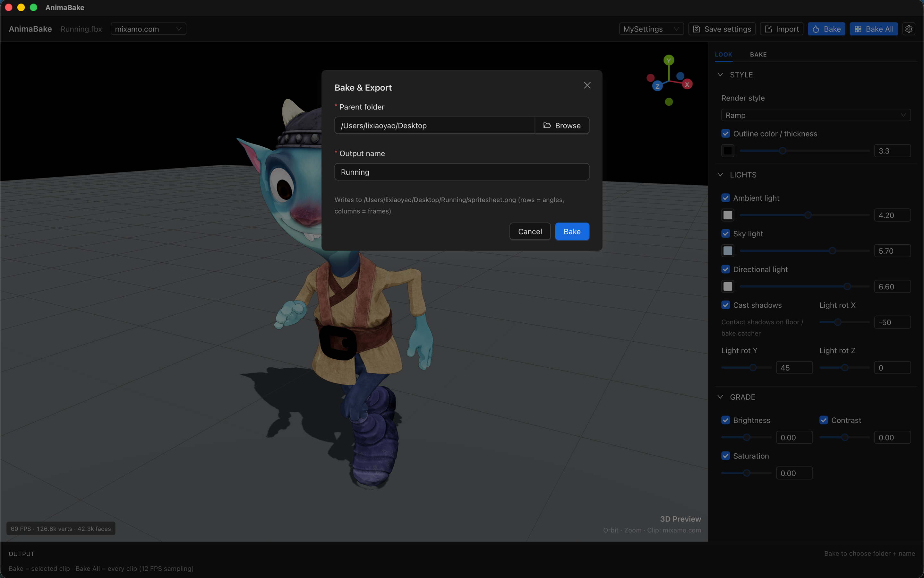The image size is (924, 578).
Task: Turn off Cast shadows
Action: click(x=725, y=305)
